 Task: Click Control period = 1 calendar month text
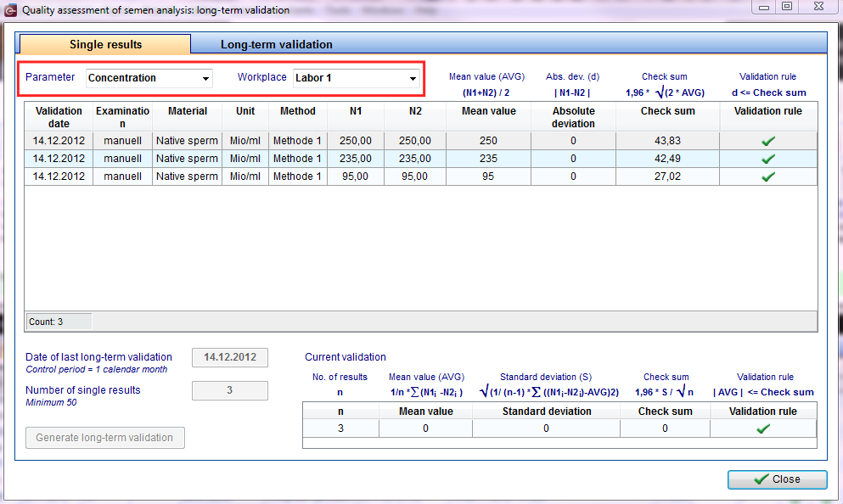[96, 370]
